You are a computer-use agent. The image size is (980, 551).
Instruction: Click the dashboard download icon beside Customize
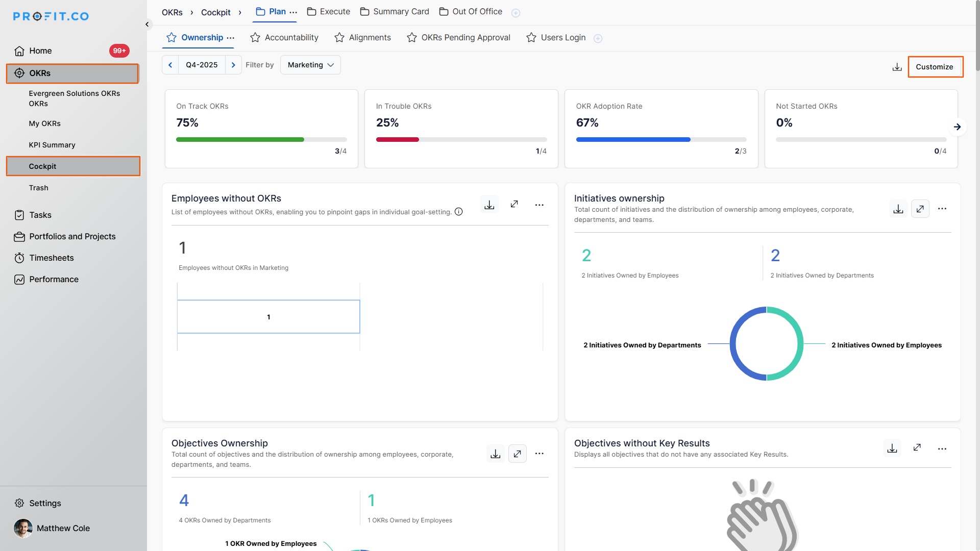[x=897, y=67]
